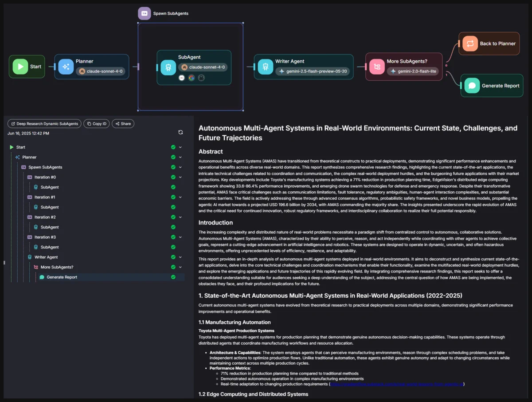Viewport: 532px width, 402px height.
Task: Collapse the Spawn SubAgents row chevron
Action: tap(180, 167)
